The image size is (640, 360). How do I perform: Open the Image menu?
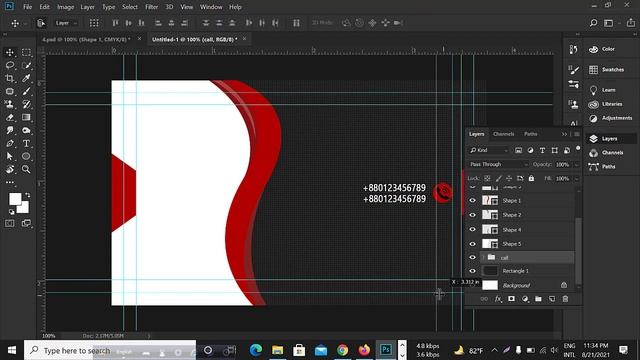point(65,7)
